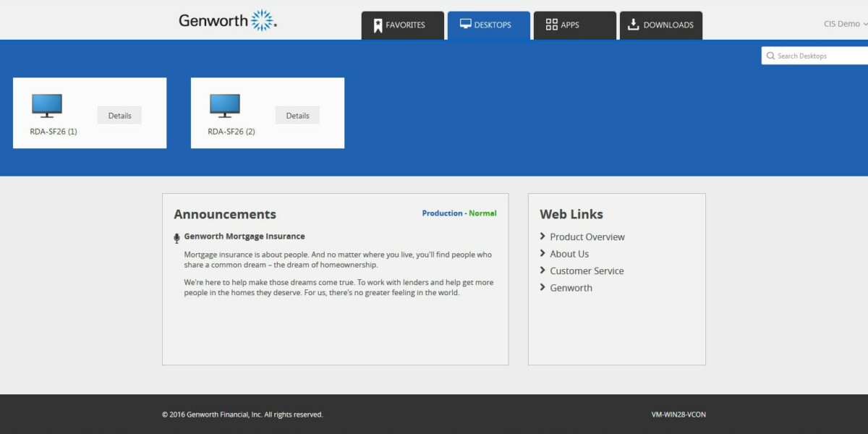
Task: Open the Genworth web link
Action: 571,288
